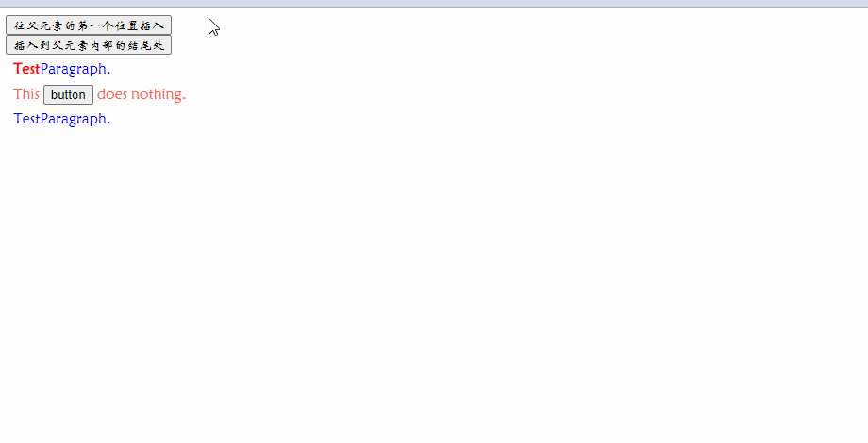Click the small gray "button" control
The image size is (868, 443).
point(68,94)
